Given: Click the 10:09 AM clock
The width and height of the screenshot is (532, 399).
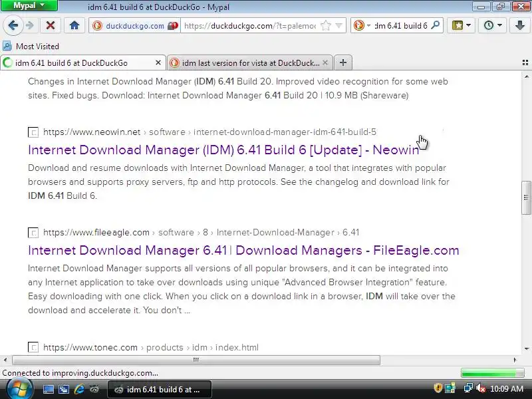Looking at the screenshot, I should [x=507, y=389].
